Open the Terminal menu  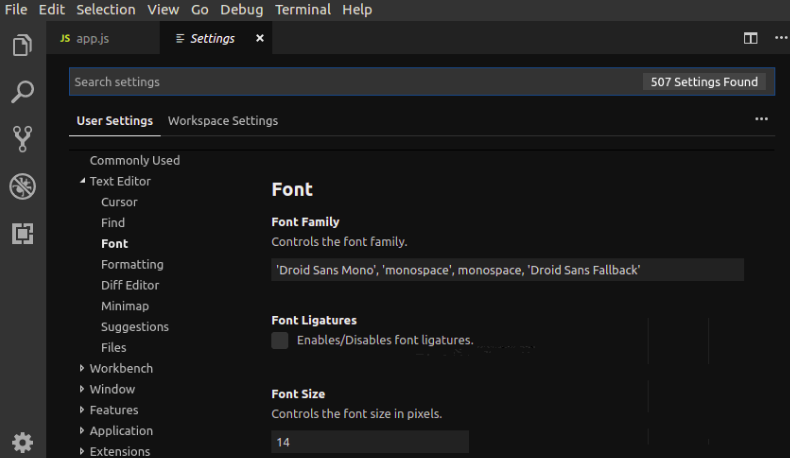click(x=302, y=9)
